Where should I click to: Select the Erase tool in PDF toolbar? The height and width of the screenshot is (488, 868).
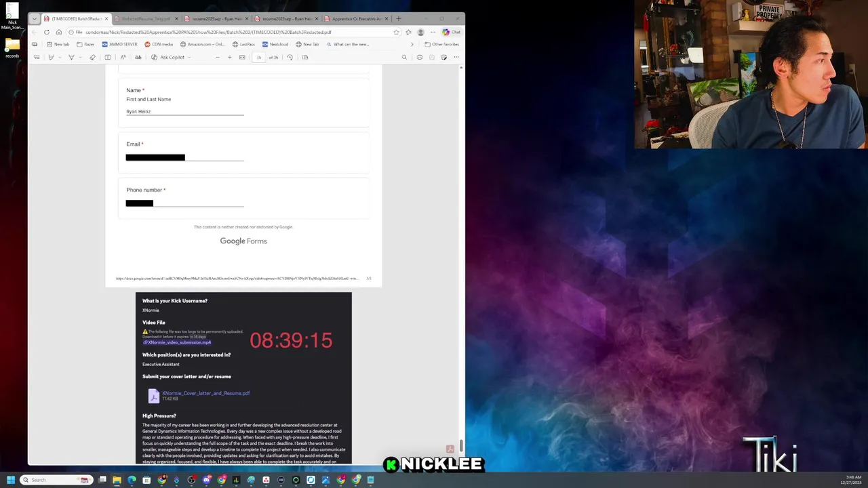[92, 57]
